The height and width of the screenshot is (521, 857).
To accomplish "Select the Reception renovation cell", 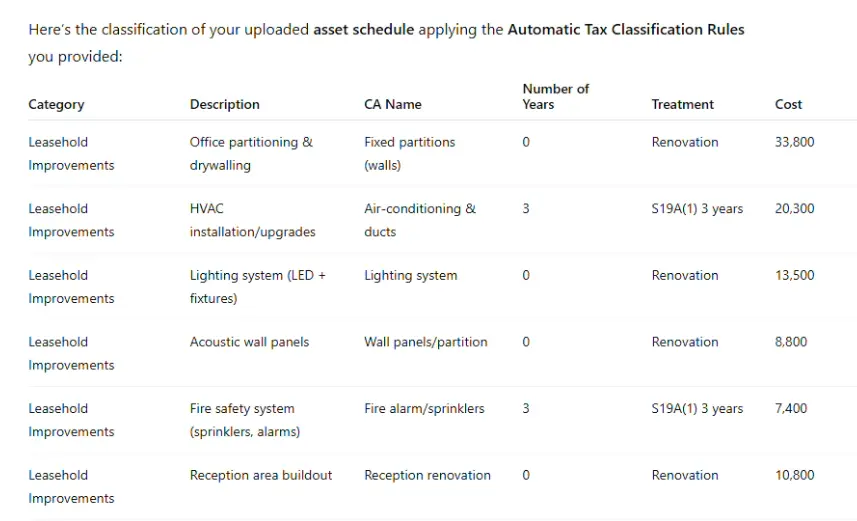I will point(427,476).
